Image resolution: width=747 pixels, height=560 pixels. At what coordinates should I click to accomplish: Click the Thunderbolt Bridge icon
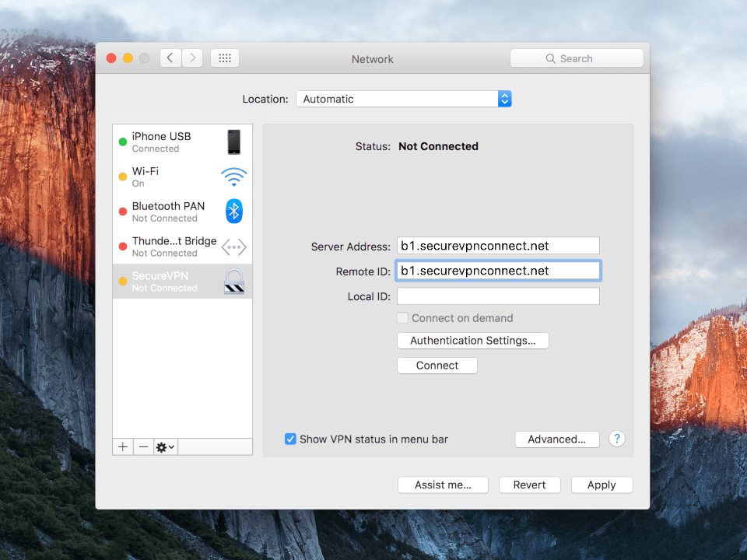(x=233, y=247)
